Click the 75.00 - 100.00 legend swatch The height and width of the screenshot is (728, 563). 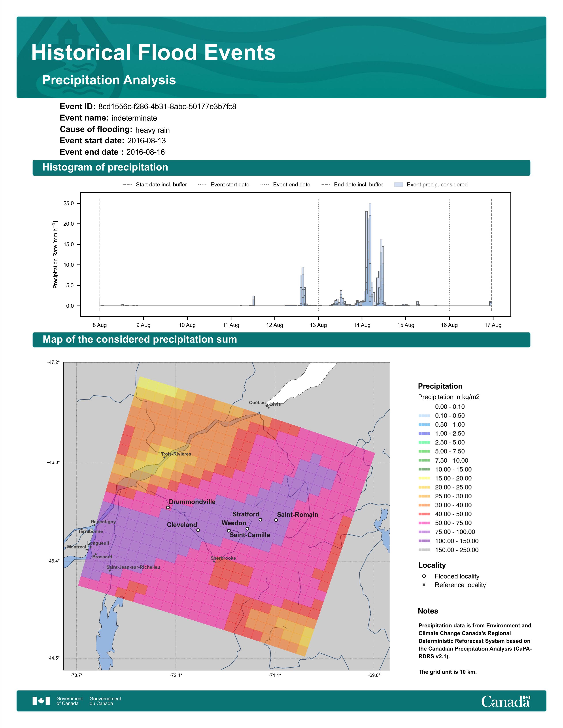(424, 532)
